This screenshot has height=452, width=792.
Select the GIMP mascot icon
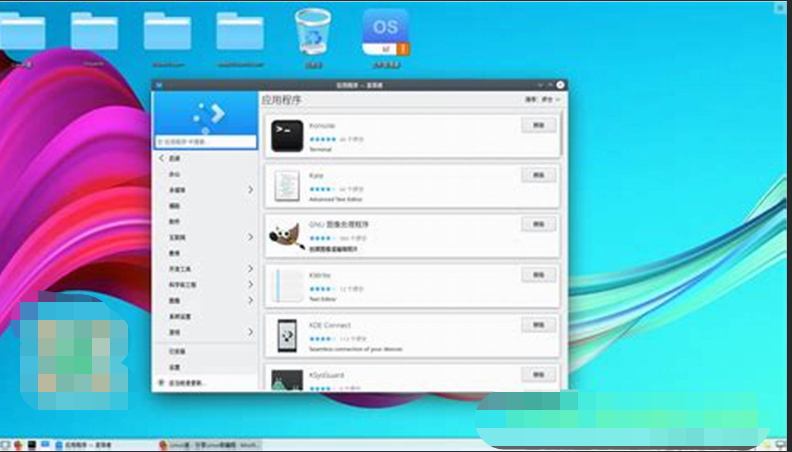coord(286,235)
